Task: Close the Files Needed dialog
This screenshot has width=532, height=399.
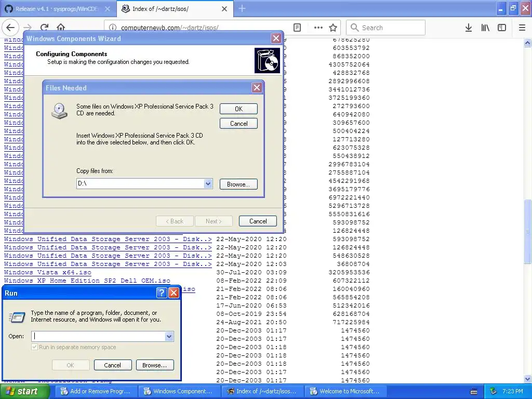Action: (257, 88)
